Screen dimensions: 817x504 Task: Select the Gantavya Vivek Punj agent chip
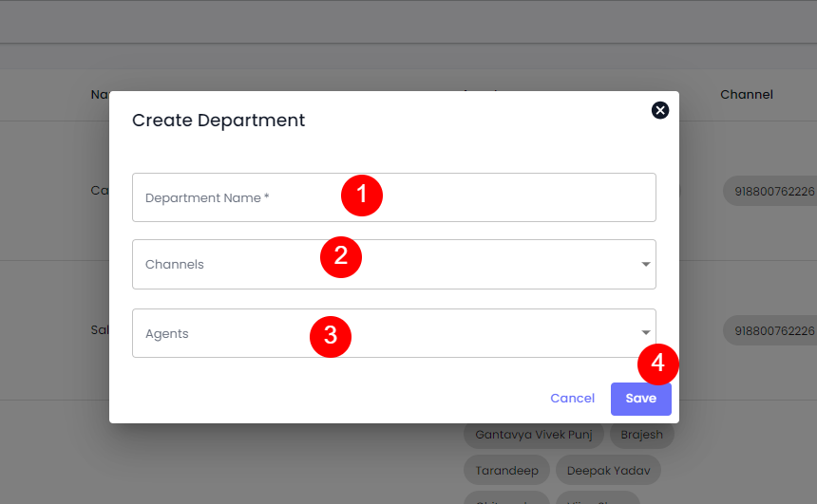point(533,435)
